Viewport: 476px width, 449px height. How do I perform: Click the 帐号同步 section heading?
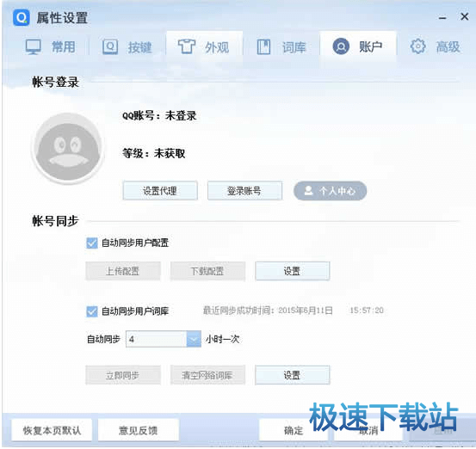[x=56, y=221]
